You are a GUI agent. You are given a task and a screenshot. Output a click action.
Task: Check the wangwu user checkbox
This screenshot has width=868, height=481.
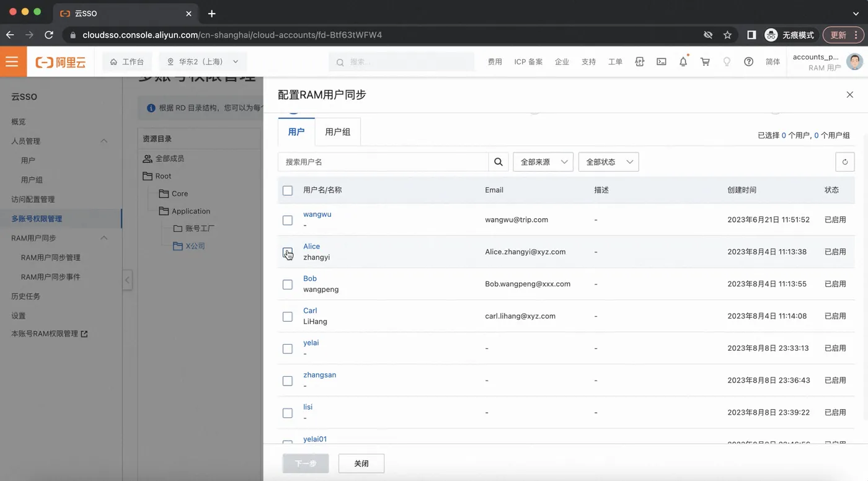click(x=288, y=220)
